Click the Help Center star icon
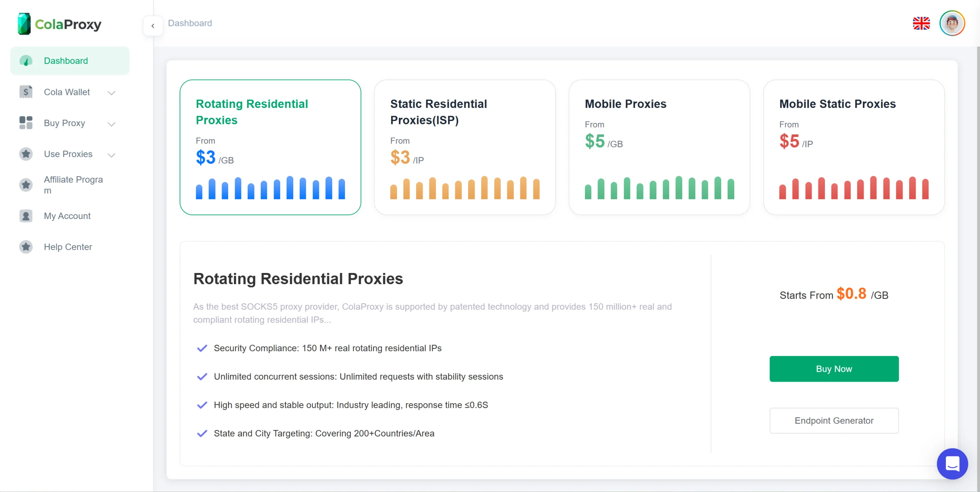The width and height of the screenshot is (980, 492). pos(26,247)
